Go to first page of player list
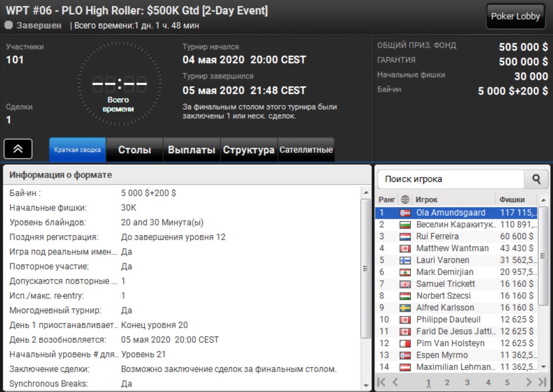Screen dimensions: 553x392 click(382, 382)
